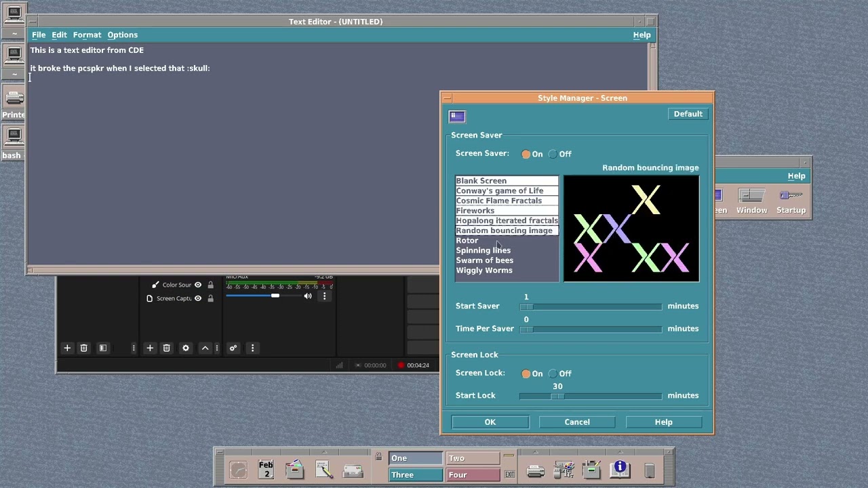Click OBS move source up chevron
868x488 pixels.
[x=205, y=348]
